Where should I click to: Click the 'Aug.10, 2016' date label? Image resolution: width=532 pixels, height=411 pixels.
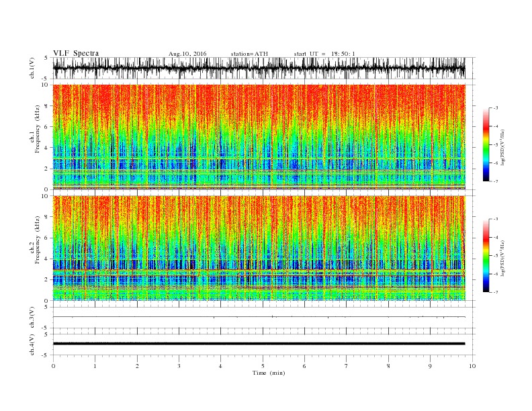click(x=187, y=54)
